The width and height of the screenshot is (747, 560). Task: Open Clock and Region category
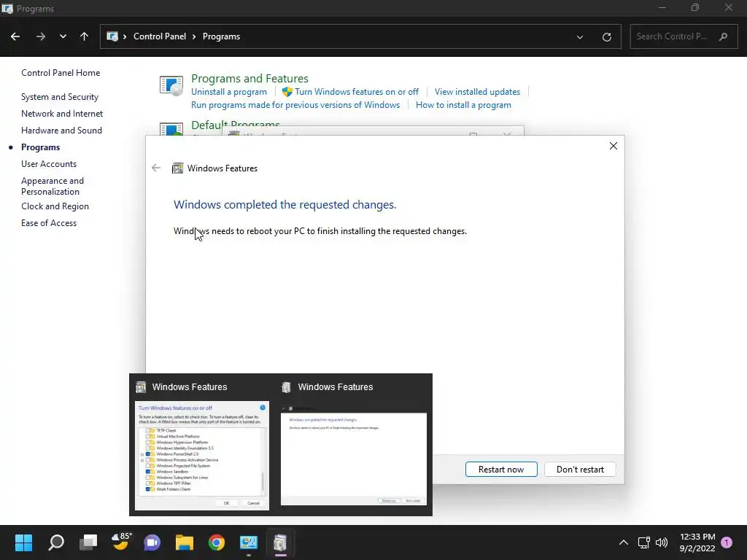click(x=55, y=206)
